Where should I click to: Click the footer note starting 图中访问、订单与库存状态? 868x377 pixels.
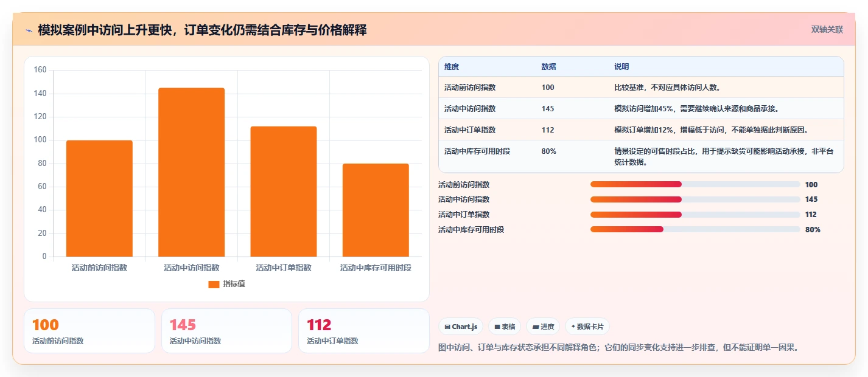point(618,348)
